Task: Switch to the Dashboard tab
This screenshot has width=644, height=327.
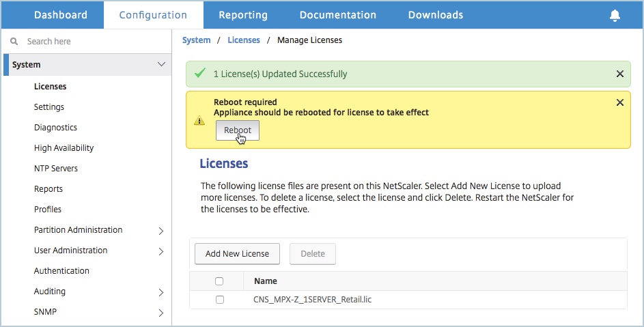Action: point(61,15)
